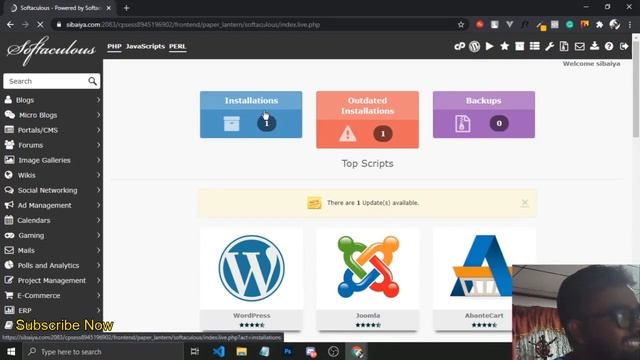Expand the Forums category

coord(51,145)
